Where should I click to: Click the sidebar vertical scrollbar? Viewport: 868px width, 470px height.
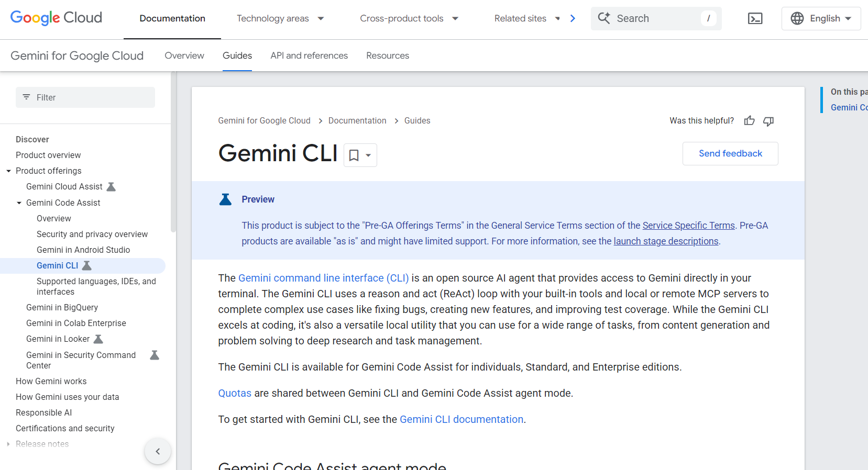[173, 152]
